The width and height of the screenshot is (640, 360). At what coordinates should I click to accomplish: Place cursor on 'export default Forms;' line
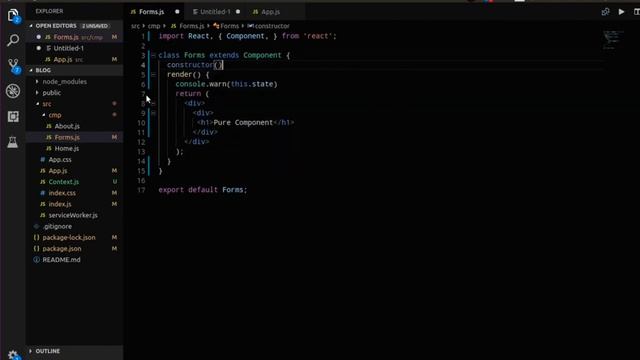point(203,190)
